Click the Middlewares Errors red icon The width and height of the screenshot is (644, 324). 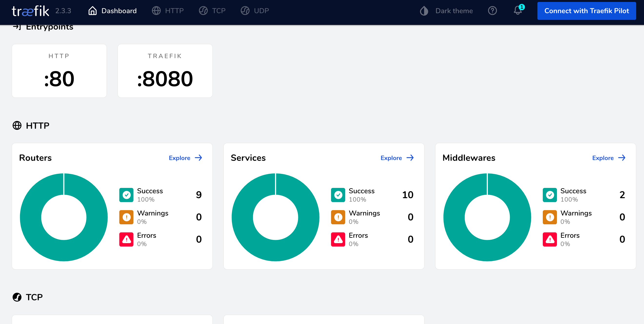point(550,239)
